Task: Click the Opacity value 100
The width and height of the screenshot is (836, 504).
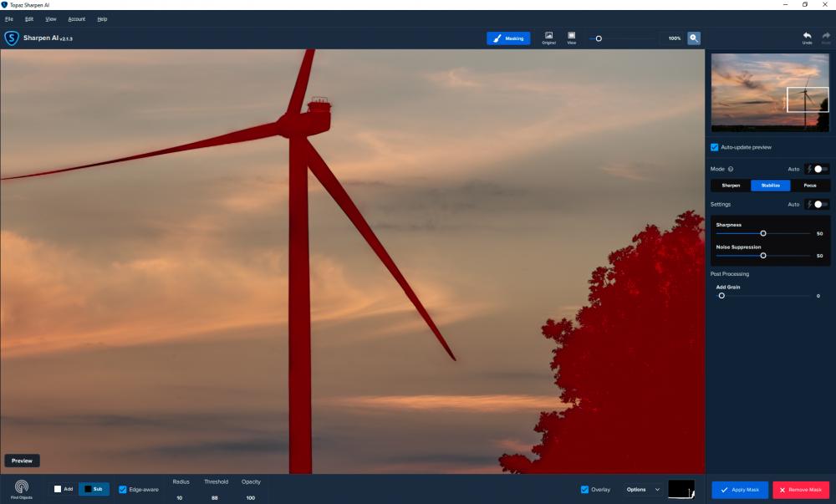Action: point(251,497)
